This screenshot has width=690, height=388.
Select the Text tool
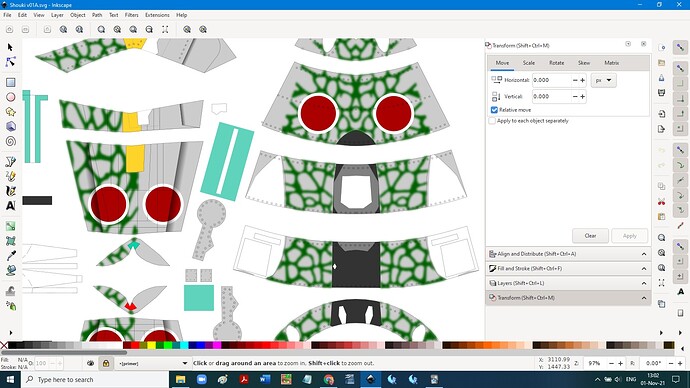(11, 205)
